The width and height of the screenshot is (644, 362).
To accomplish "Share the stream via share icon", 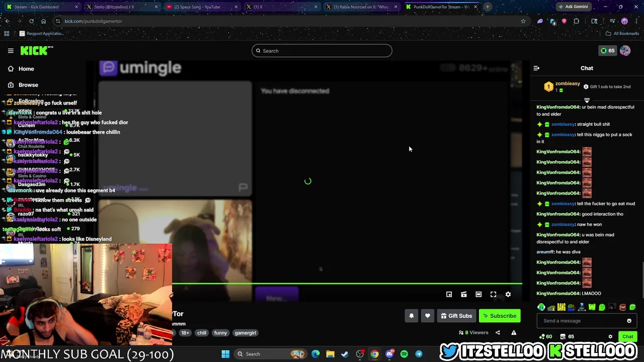I will [498, 333].
